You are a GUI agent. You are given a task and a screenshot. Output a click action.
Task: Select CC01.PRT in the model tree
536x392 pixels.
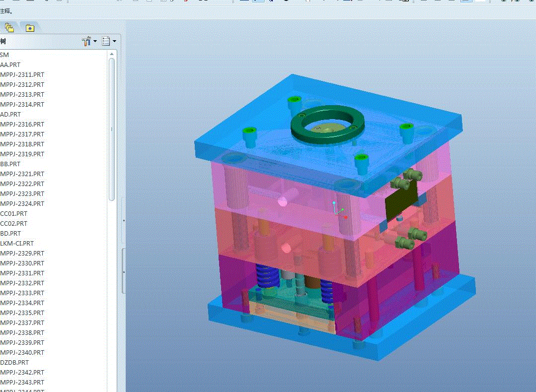click(x=14, y=213)
